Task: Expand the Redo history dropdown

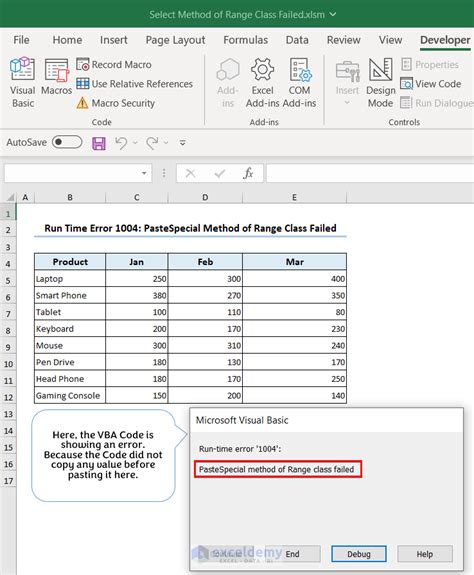Action: (x=166, y=143)
